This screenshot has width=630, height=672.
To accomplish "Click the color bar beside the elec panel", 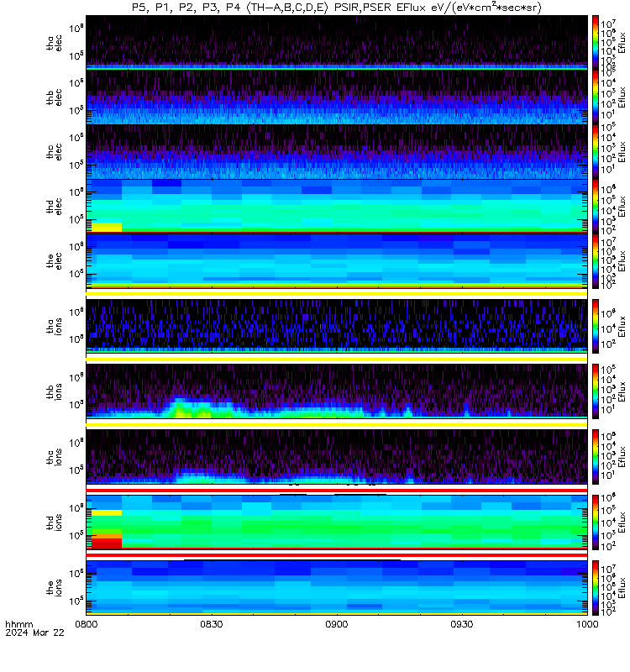I will (596, 261).
